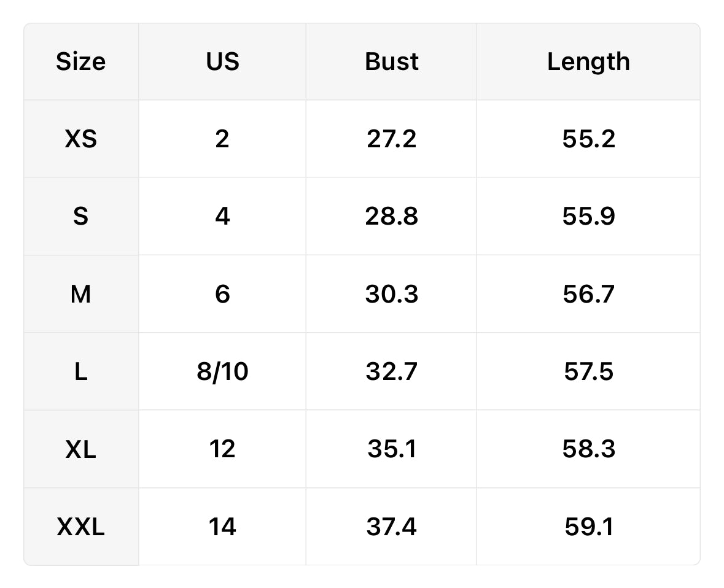Viewport: 724px width, 588px height.
Task: Click the US size 14 cell
Action: [x=222, y=526]
